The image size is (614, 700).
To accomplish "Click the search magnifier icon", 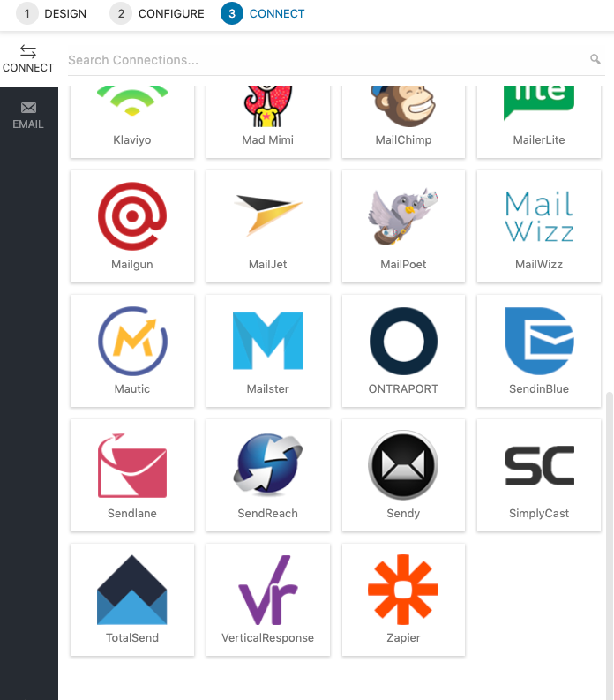I will (x=595, y=59).
